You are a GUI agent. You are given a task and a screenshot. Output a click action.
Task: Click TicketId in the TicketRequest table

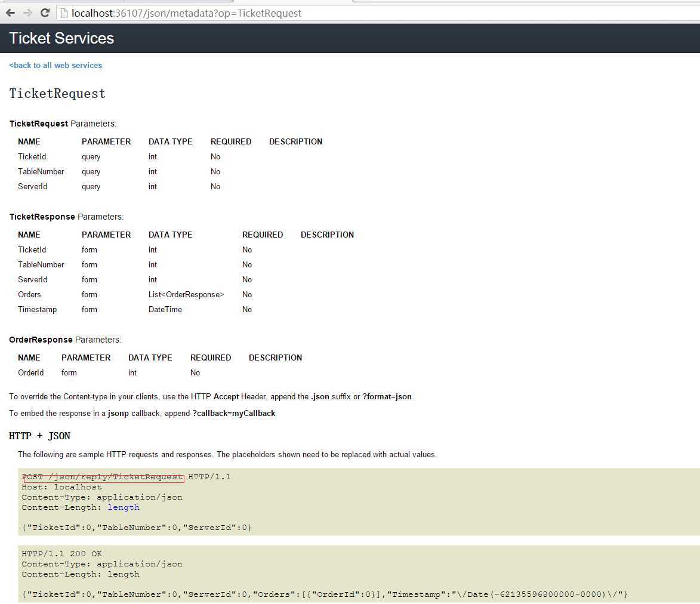coord(32,157)
